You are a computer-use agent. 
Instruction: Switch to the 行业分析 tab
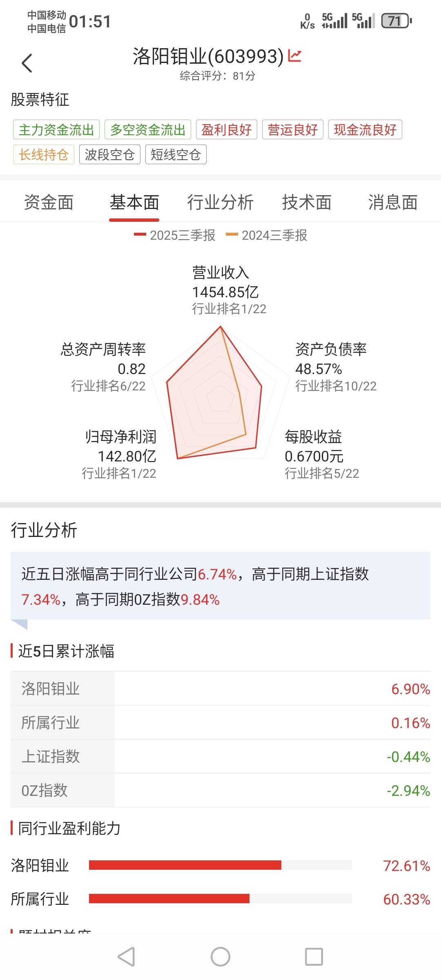(x=220, y=203)
